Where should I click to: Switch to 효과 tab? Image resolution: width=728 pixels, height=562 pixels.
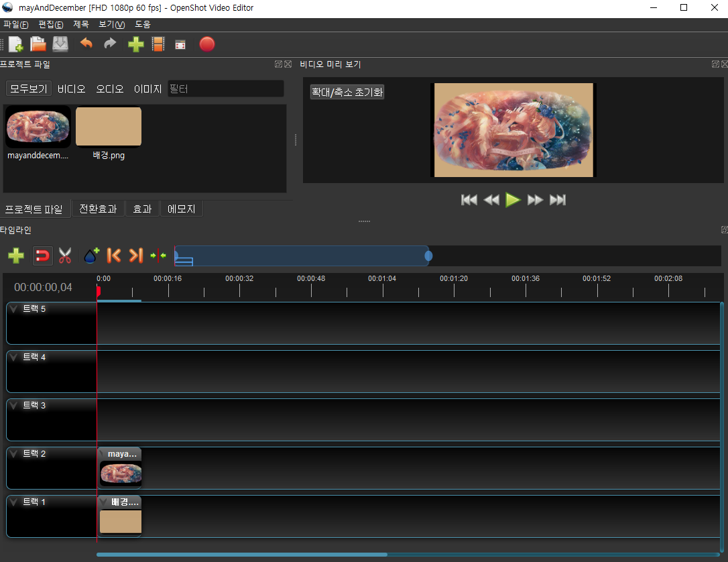pos(143,209)
